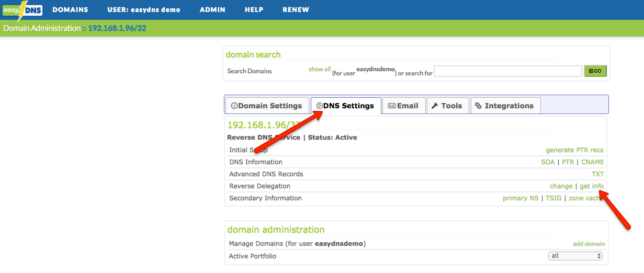Open the HELP menu
This screenshot has width=644, height=273.
click(x=254, y=10)
